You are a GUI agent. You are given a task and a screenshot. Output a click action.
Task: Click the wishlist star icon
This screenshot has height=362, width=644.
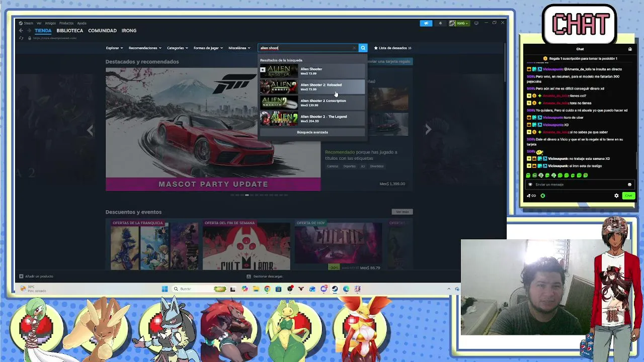(376, 48)
